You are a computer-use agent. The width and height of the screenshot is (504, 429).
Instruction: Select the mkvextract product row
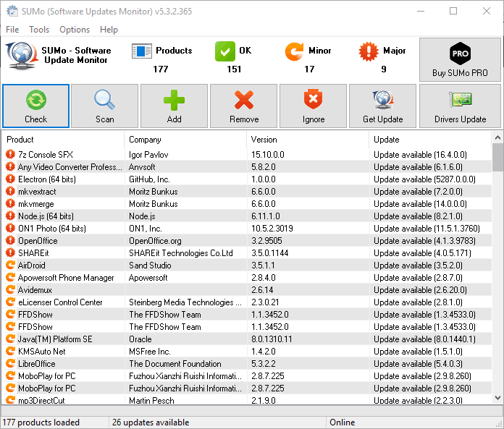pos(247,192)
